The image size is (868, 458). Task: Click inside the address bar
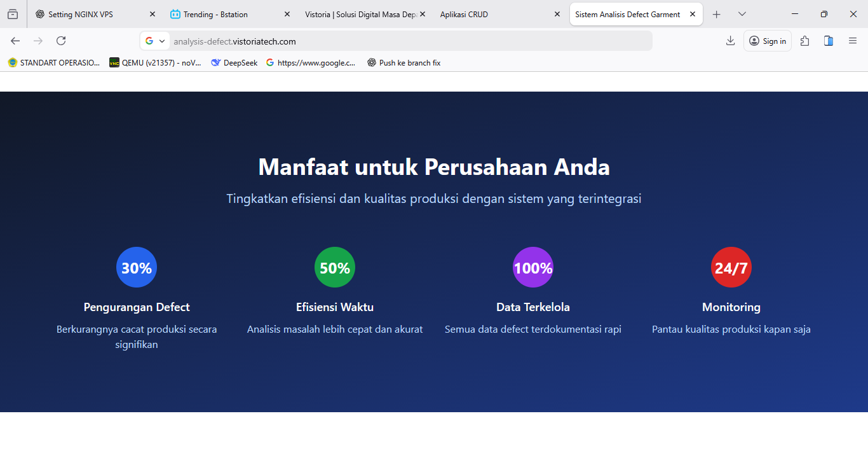(x=381, y=40)
